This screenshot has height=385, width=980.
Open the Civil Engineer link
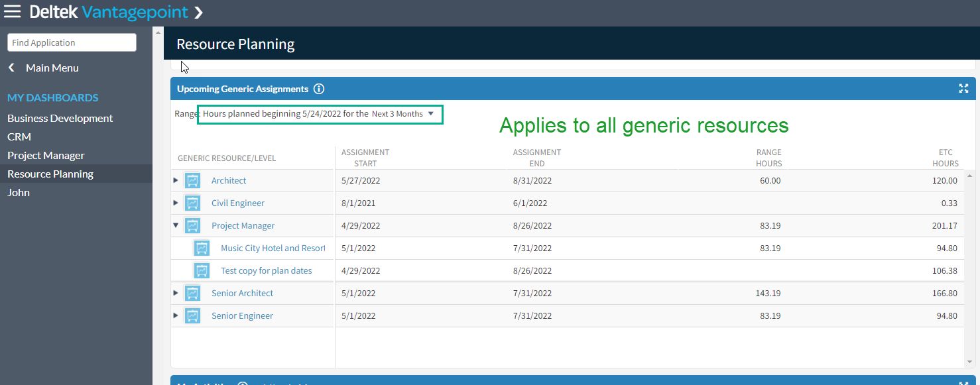(237, 203)
